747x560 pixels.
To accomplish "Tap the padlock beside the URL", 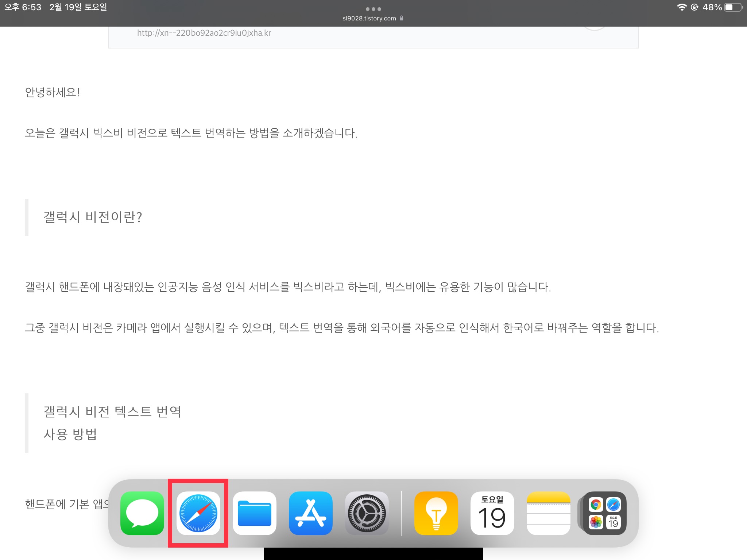I will pos(402,18).
